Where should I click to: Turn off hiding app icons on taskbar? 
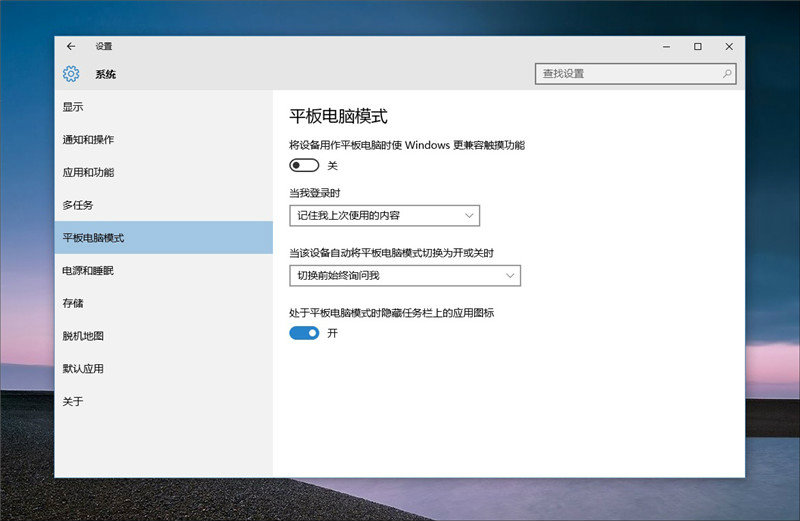coord(304,333)
